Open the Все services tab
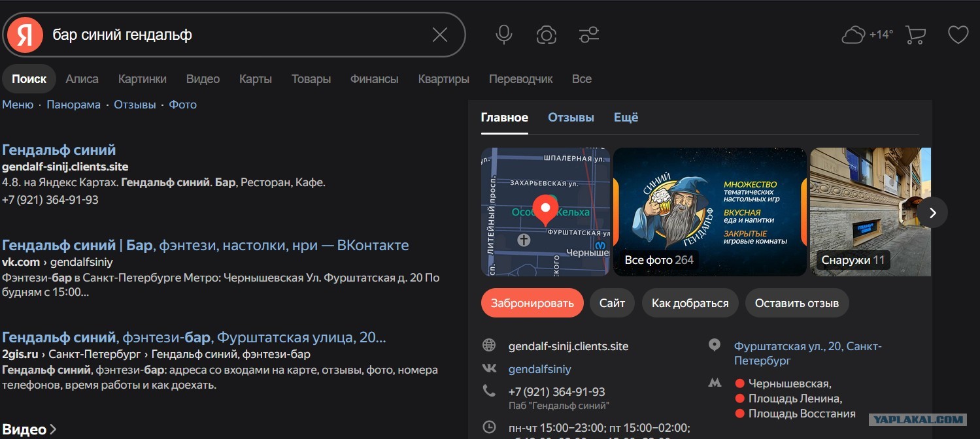980x439 pixels. tap(582, 79)
